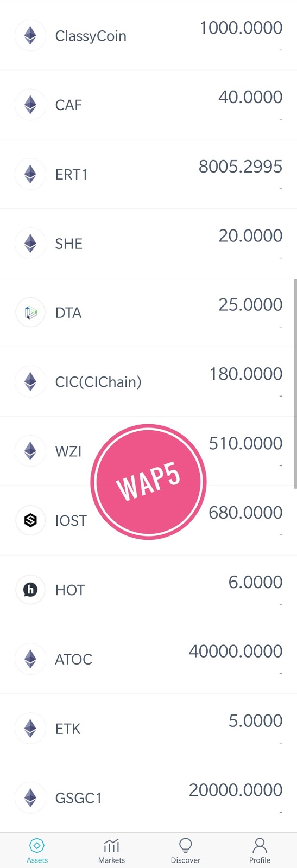Tap the Ethereum icon beside SHE
This screenshot has height=868, width=297.
click(30, 244)
